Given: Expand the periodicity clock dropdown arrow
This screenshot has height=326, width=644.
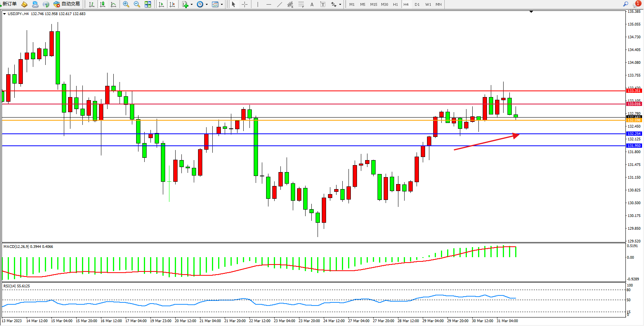Looking at the screenshot, I should point(207,5).
